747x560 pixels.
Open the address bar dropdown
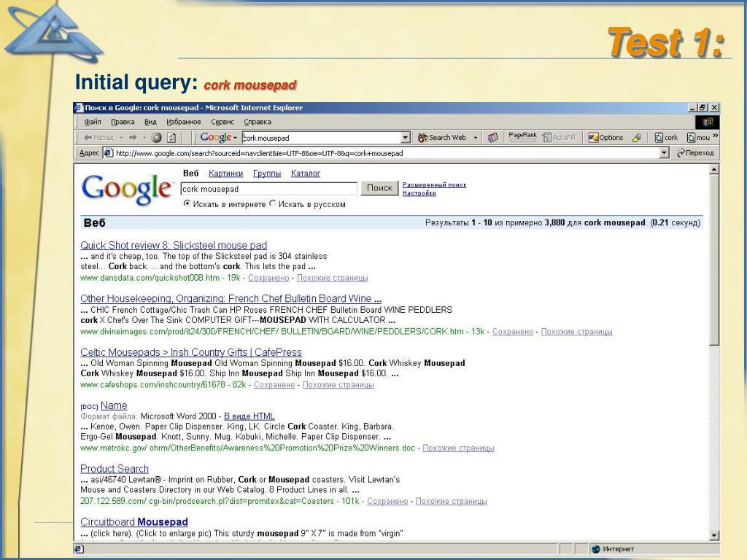tap(664, 153)
